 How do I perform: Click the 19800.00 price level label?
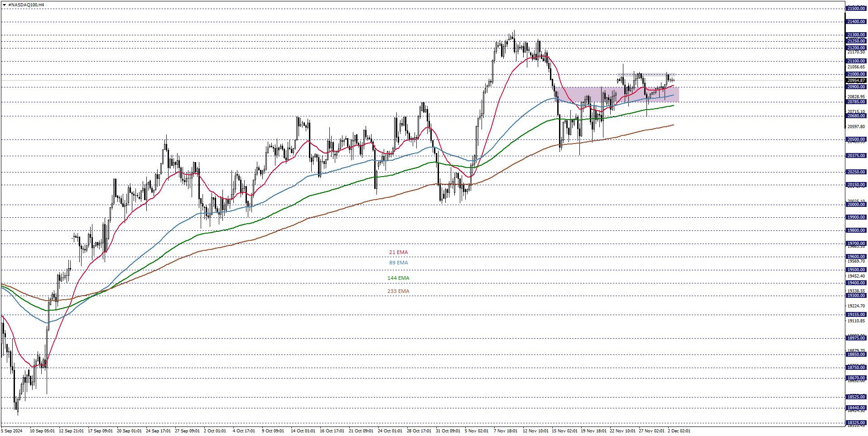(x=856, y=230)
